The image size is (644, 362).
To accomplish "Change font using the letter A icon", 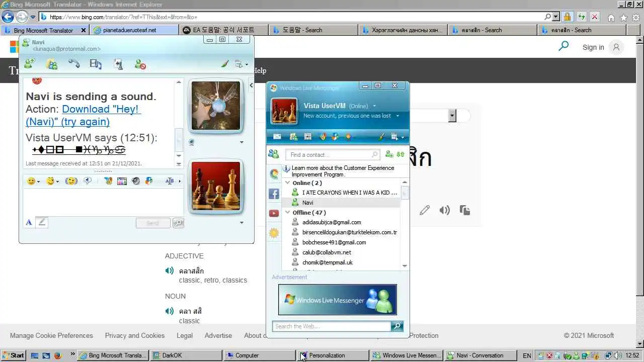I will pos(29,222).
